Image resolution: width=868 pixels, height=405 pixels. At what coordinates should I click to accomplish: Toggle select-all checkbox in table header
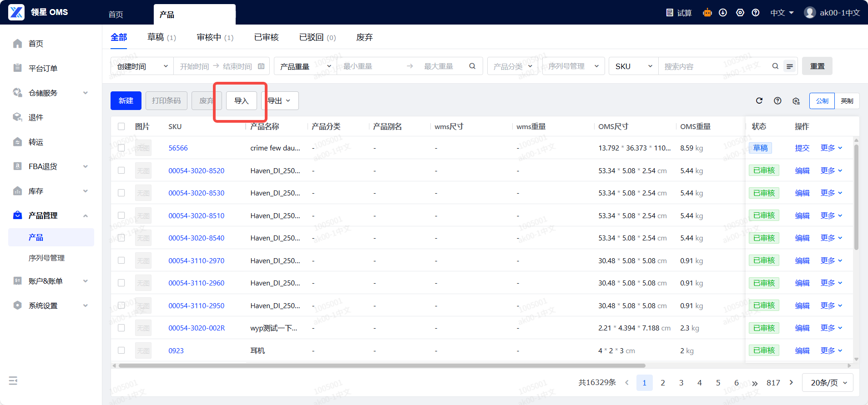[121, 126]
